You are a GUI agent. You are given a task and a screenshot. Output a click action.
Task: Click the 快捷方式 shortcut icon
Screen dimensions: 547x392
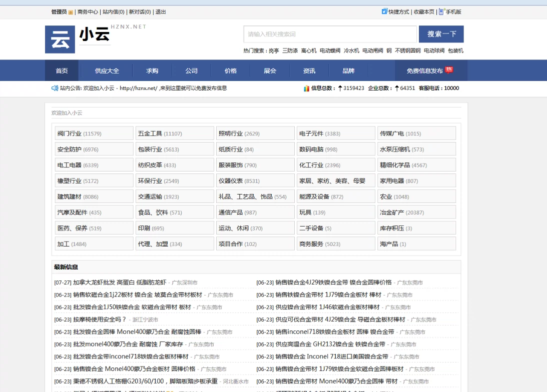tap(384, 11)
